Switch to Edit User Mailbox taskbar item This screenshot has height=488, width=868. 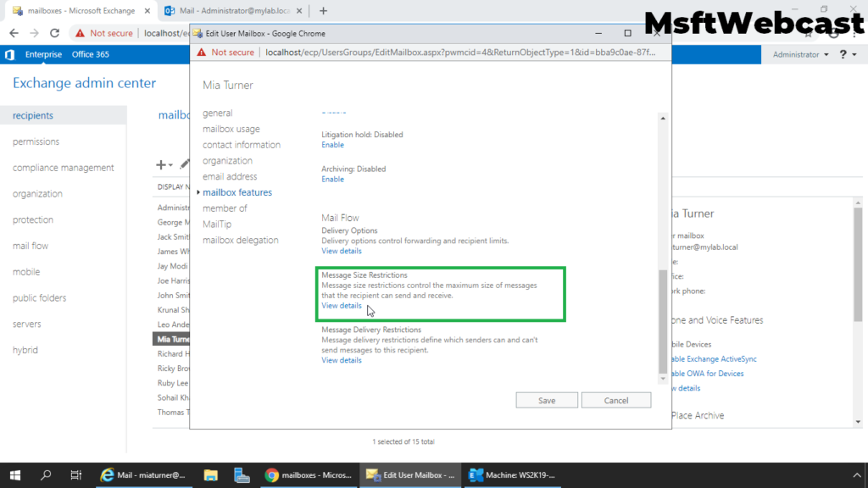click(410, 474)
